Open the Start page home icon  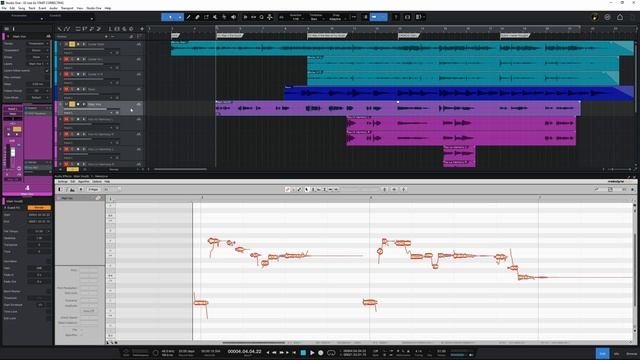620,17
